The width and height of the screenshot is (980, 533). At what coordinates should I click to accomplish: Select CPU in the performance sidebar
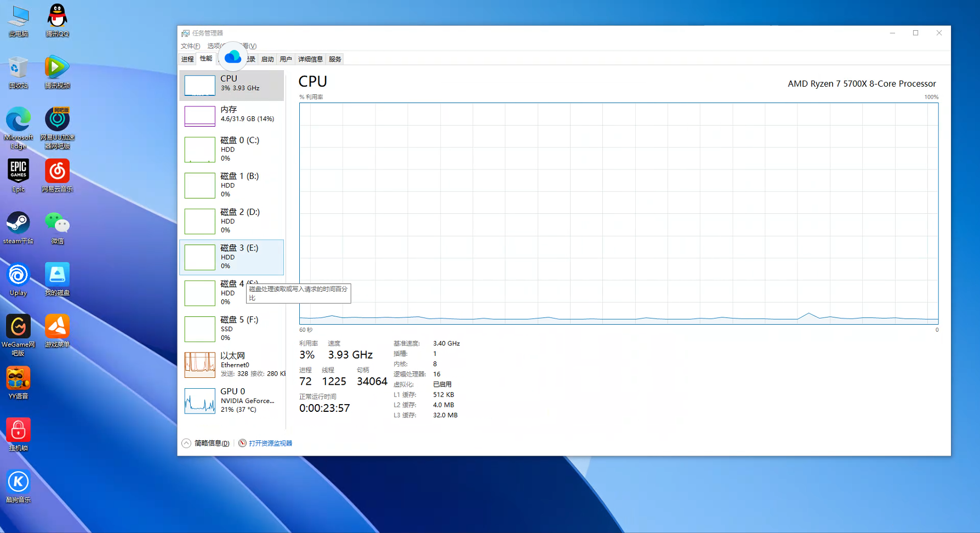tap(231, 86)
